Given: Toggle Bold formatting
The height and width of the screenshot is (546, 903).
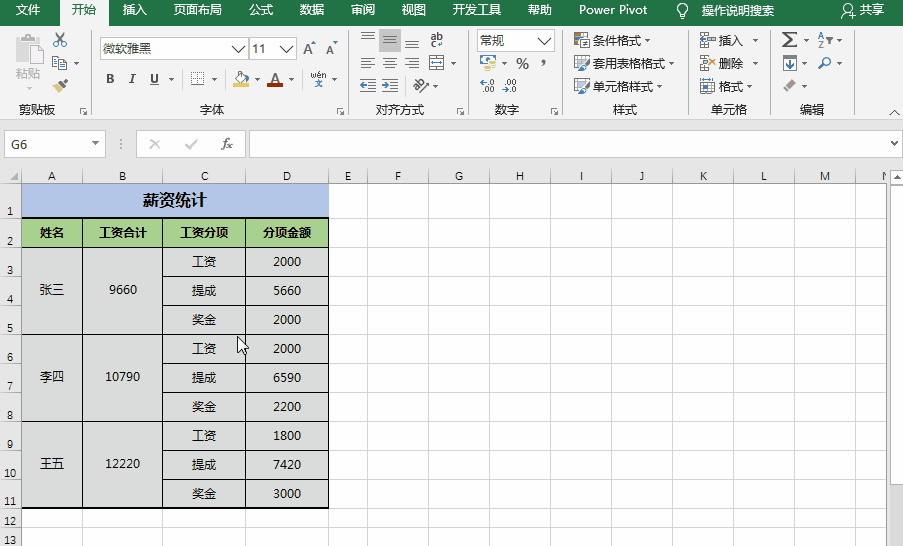Looking at the screenshot, I should click(x=110, y=78).
